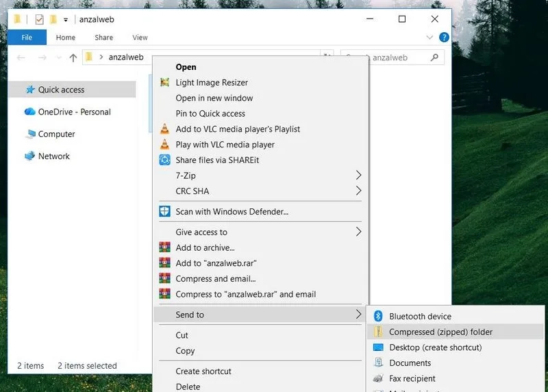548x392 pixels.
Task: Navigate back with the left arrow
Action: pyautogui.click(x=21, y=58)
